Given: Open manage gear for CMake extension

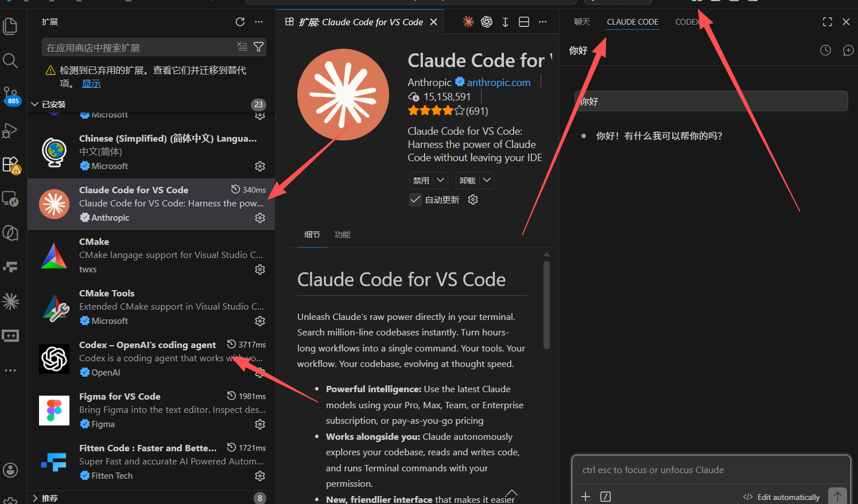Looking at the screenshot, I should [260, 269].
